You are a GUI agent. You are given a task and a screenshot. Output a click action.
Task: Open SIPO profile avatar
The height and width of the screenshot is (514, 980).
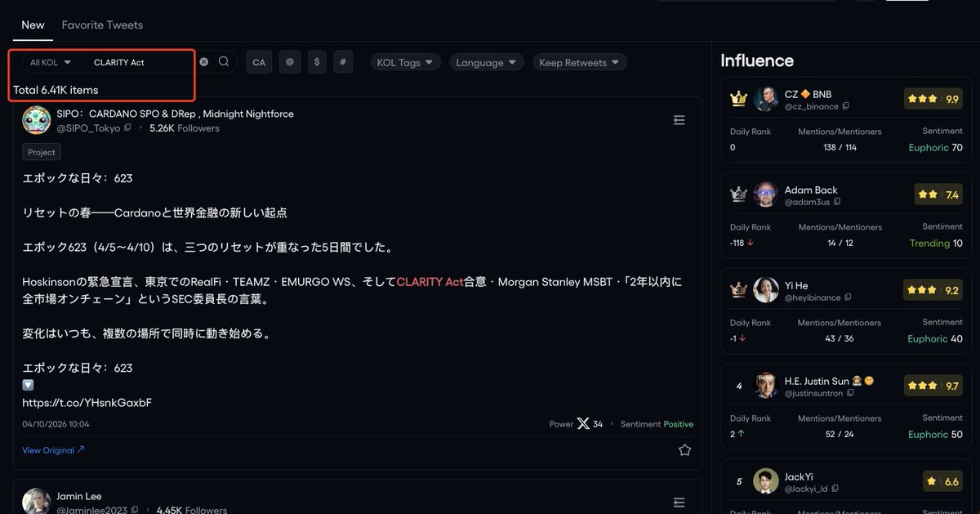(x=37, y=121)
